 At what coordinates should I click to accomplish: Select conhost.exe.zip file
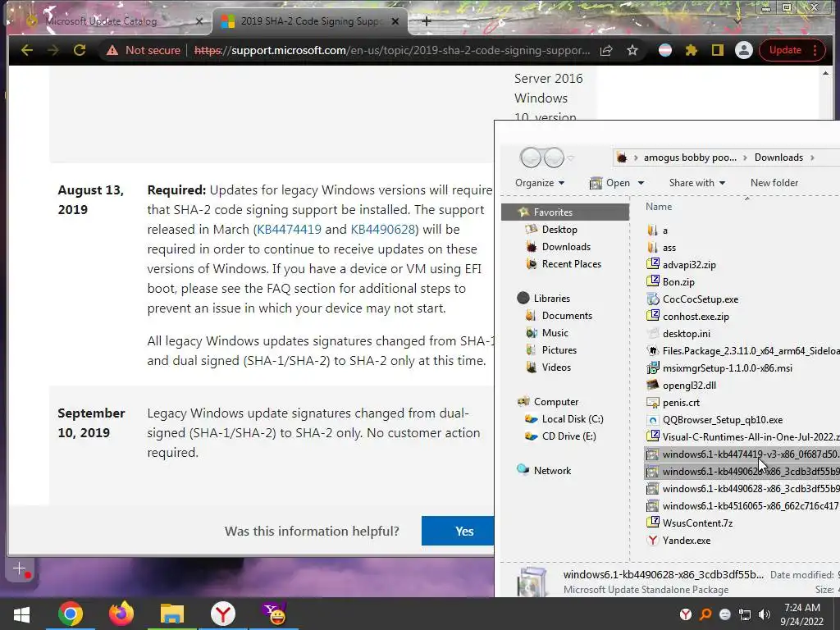pyautogui.click(x=696, y=317)
